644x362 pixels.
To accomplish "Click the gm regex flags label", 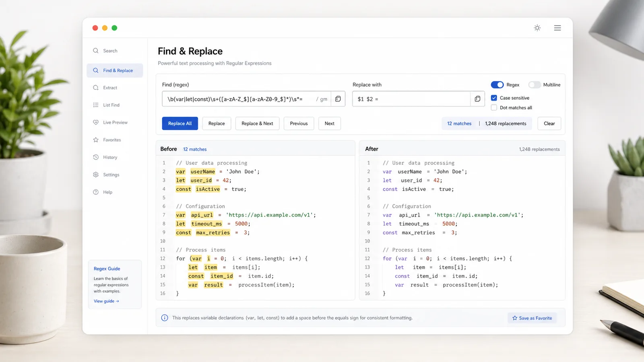I will click(324, 99).
